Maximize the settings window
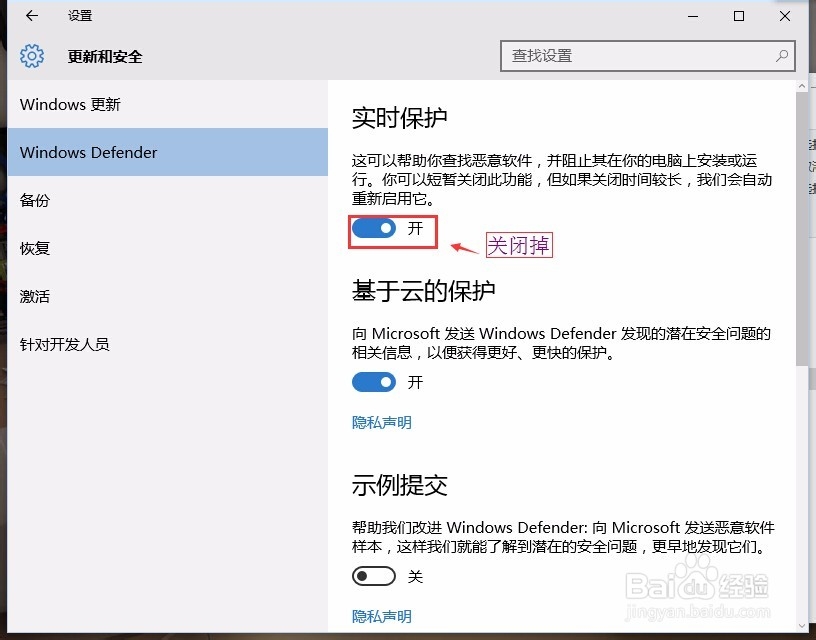The width and height of the screenshot is (816, 640). pyautogui.click(x=738, y=16)
